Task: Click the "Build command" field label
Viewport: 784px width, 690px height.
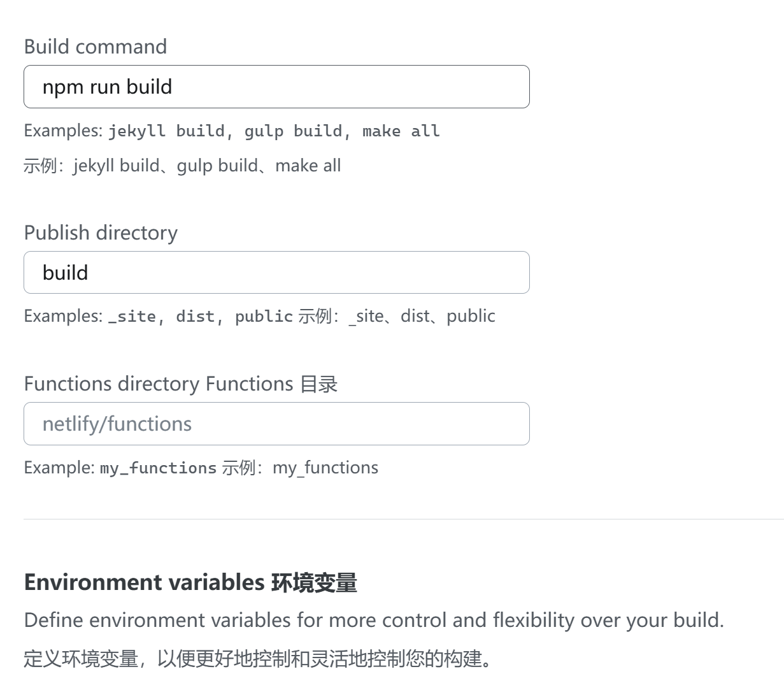Action: [96, 47]
